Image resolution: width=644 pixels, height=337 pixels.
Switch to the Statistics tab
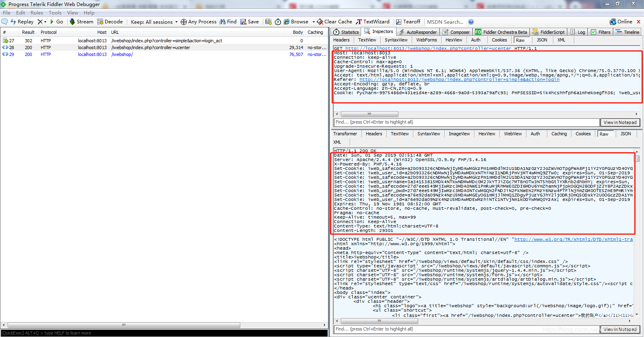[x=346, y=32]
